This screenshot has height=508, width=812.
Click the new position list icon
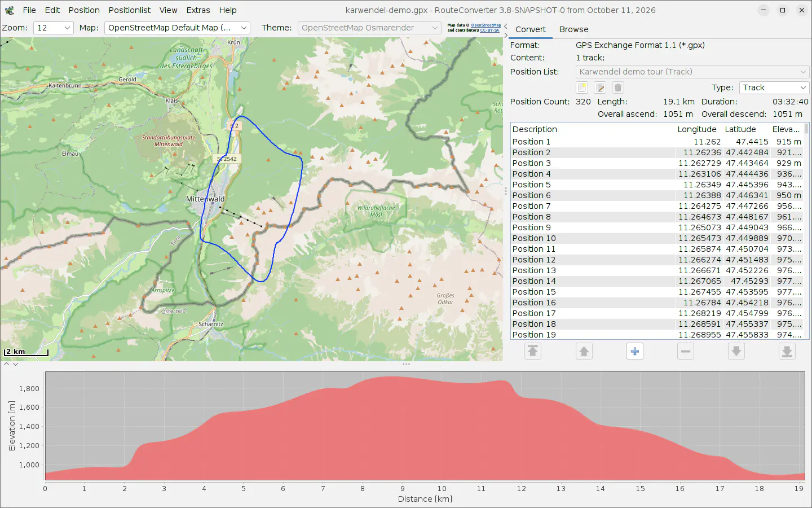(582, 87)
